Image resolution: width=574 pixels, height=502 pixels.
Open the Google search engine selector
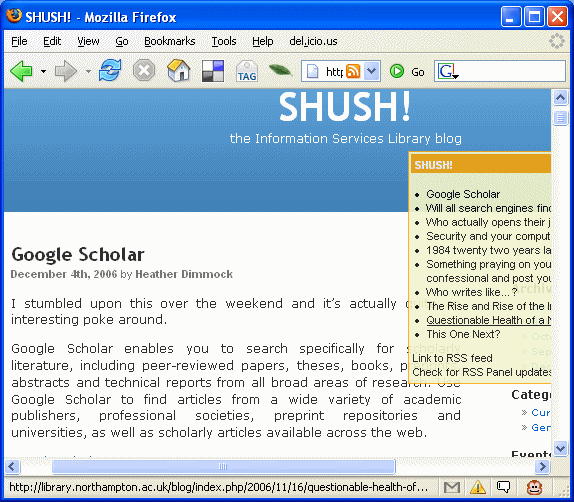[448, 71]
